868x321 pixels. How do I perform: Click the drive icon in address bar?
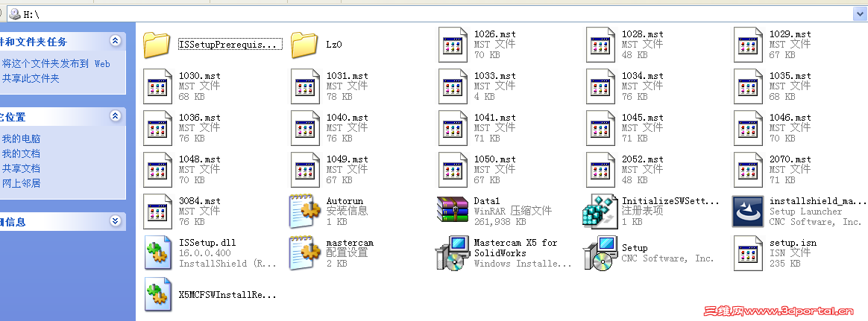click(15, 14)
